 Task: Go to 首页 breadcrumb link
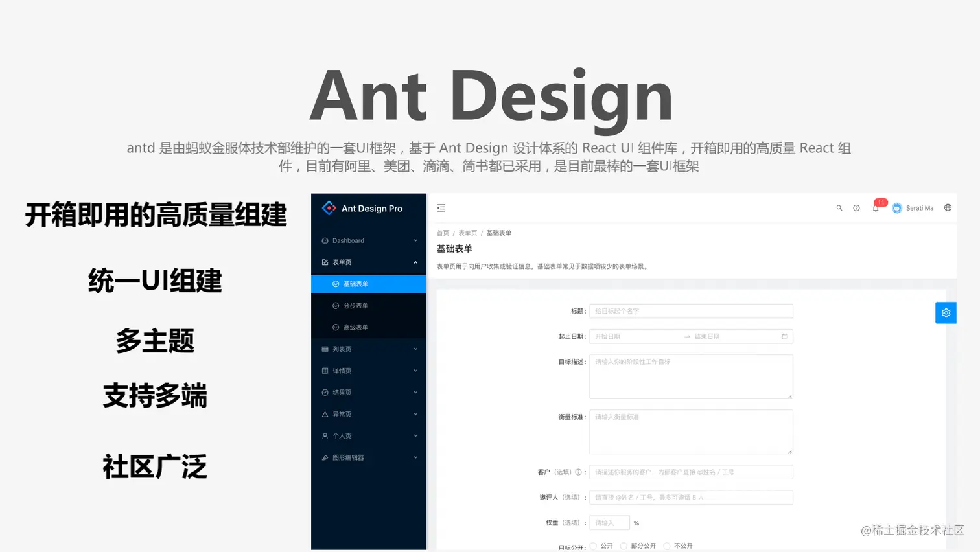443,233
